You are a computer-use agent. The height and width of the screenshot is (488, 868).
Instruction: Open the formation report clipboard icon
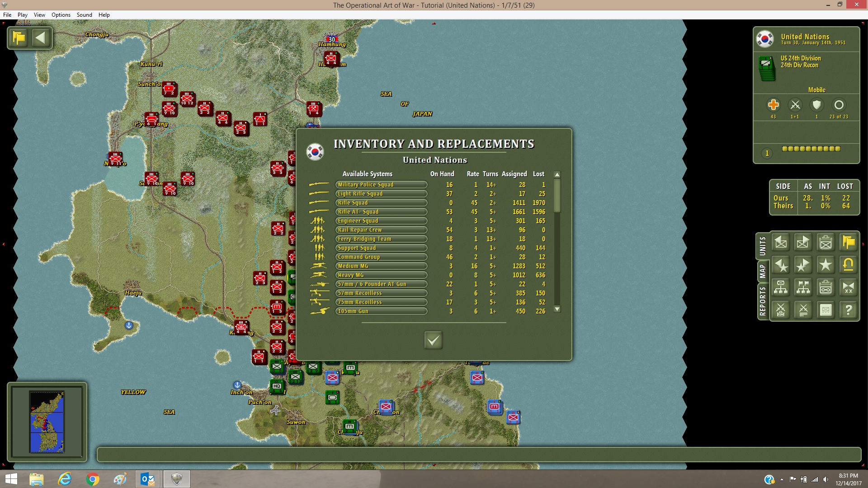(x=826, y=287)
